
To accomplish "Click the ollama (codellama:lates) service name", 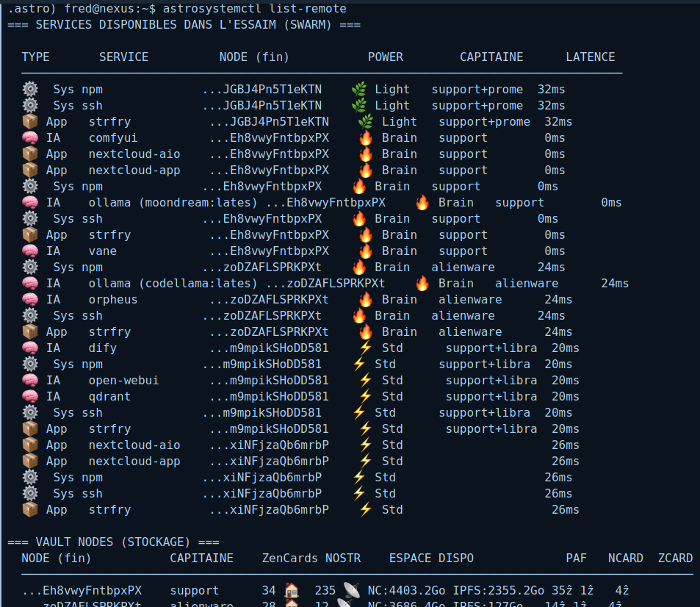I will 173,283.
